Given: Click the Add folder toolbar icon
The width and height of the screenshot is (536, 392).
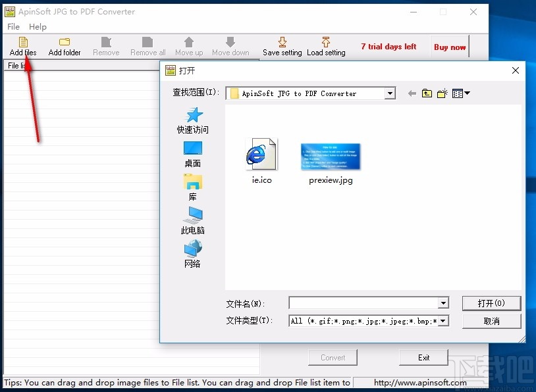Looking at the screenshot, I should click(x=64, y=45).
